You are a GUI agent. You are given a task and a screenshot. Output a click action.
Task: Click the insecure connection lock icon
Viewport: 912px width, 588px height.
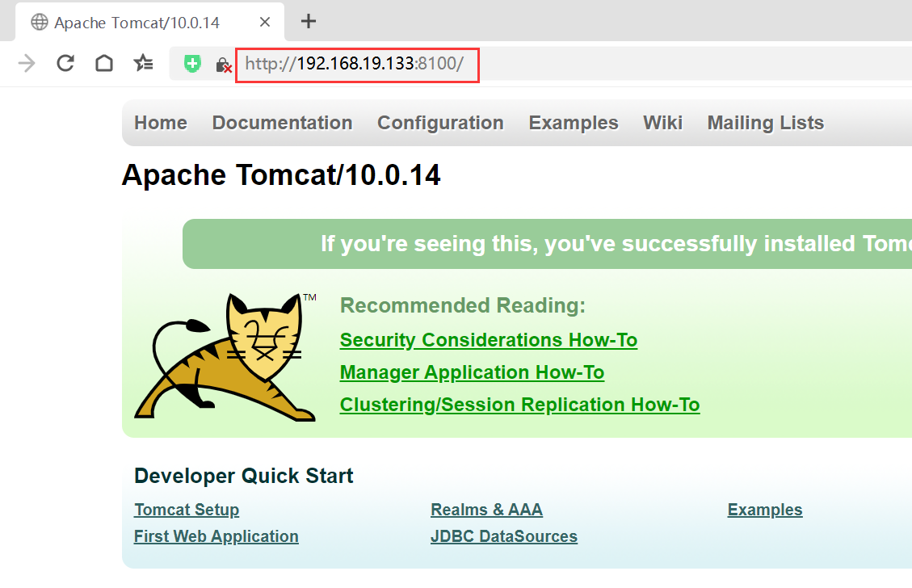[x=223, y=65]
